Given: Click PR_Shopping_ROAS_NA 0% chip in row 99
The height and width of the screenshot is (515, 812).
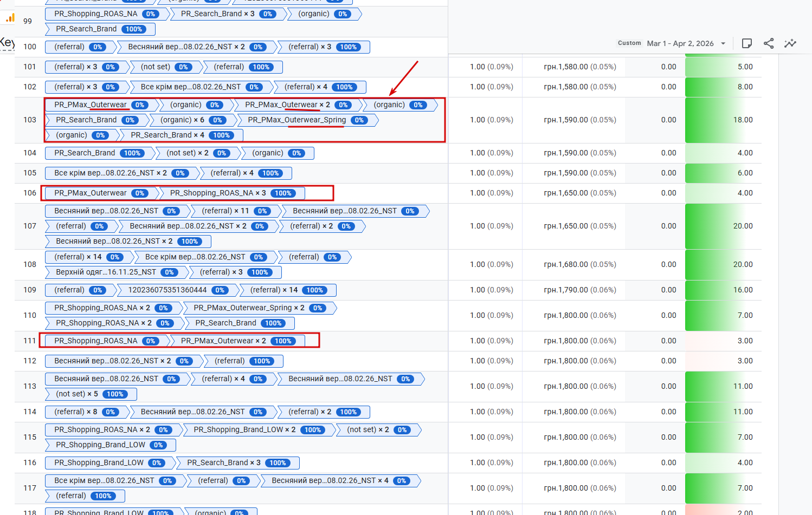Looking at the screenshot, I should point(106,14).
